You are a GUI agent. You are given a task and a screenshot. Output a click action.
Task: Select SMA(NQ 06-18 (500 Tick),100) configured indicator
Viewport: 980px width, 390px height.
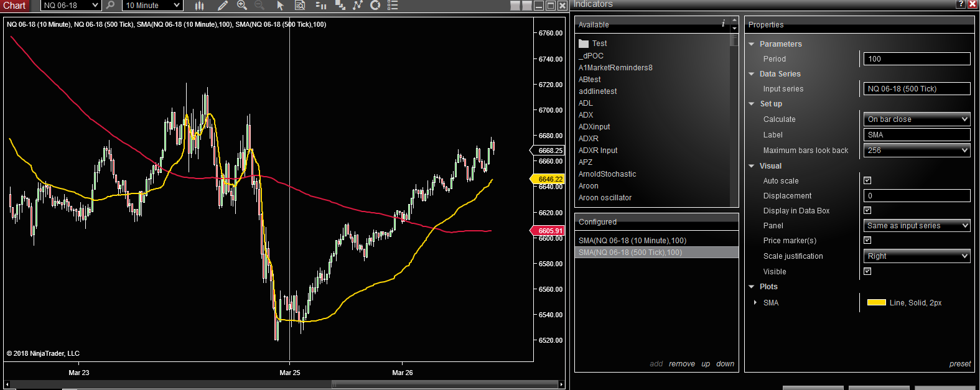[656, 252]
